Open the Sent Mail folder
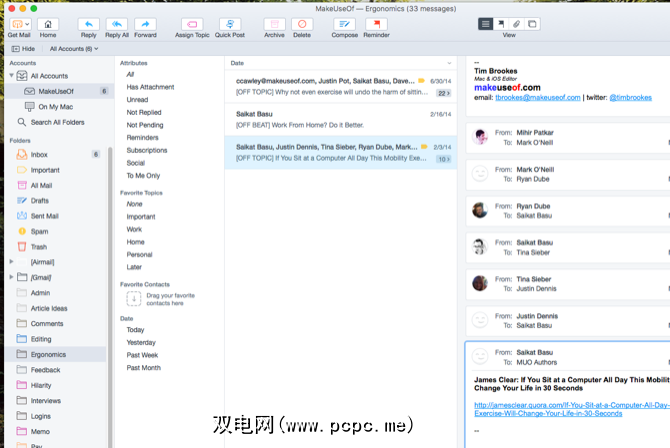Viewport: 670px width, 448px height. click(56, 216)
